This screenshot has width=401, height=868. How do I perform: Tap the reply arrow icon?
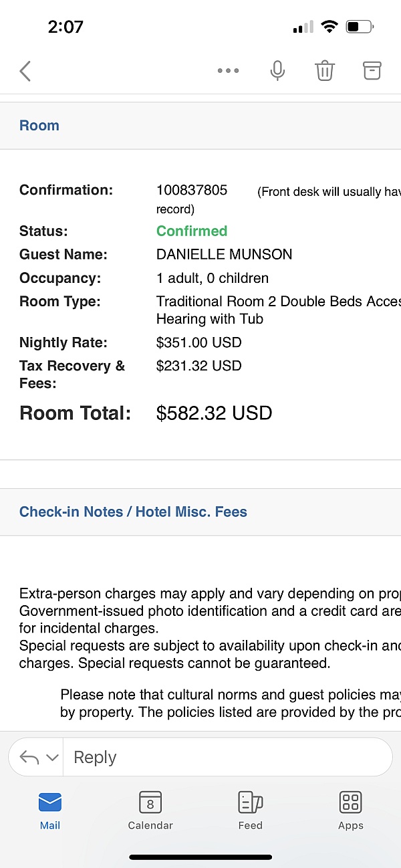(x=29, y=757)
